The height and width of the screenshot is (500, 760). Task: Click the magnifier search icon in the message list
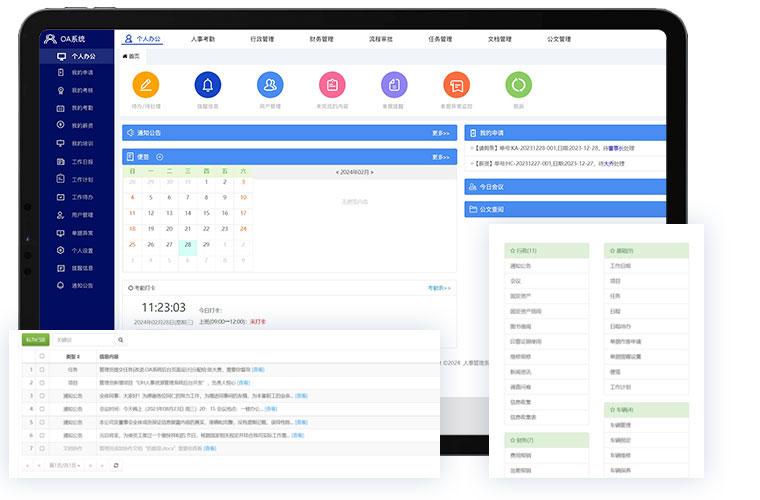pos(121,340)
